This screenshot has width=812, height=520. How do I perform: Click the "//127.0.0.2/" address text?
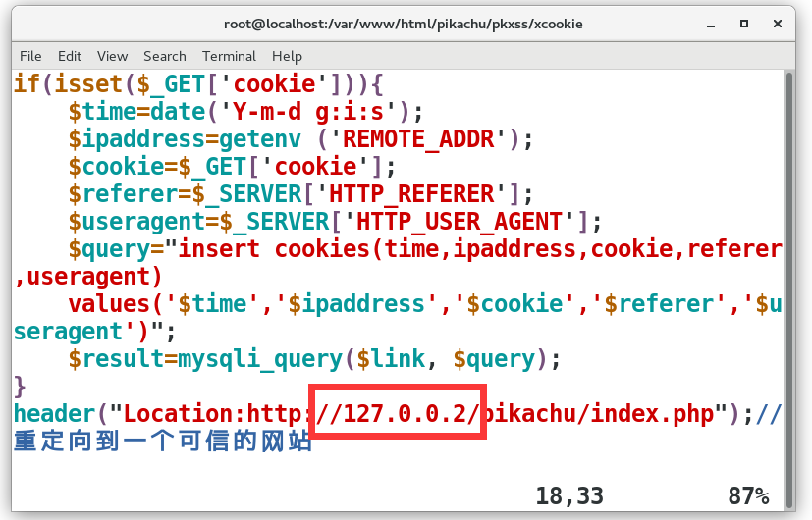click(398, 413)
